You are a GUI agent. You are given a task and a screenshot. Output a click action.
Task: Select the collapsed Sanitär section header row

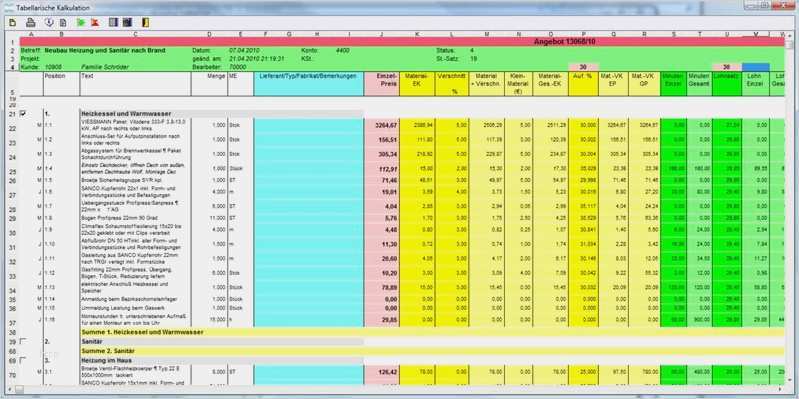coord(222,341)
